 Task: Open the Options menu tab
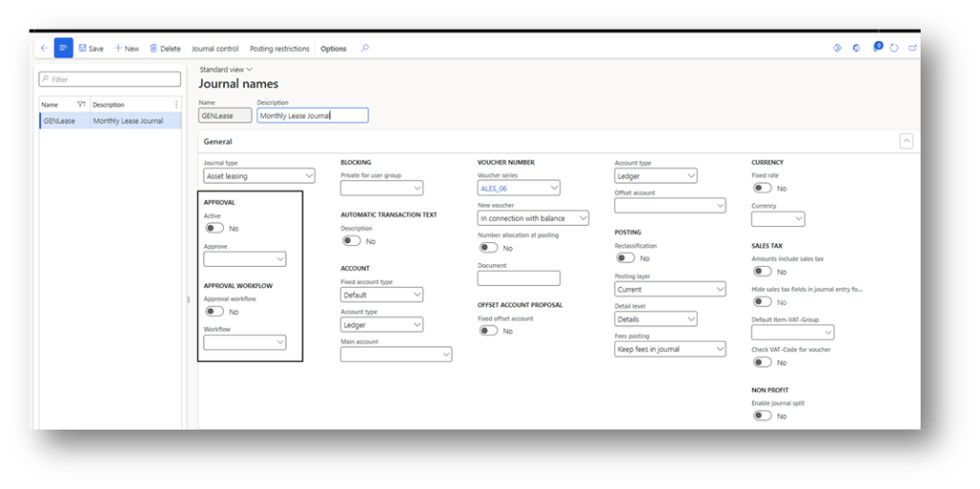(333, 49)
